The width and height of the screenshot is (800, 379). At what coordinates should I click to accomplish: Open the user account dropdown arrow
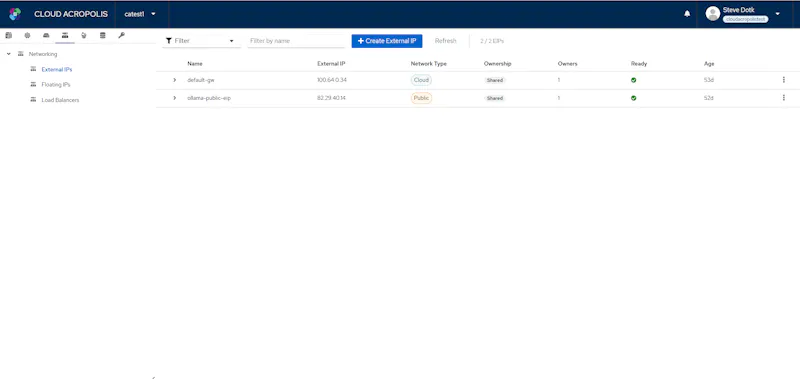click(778, 14)
